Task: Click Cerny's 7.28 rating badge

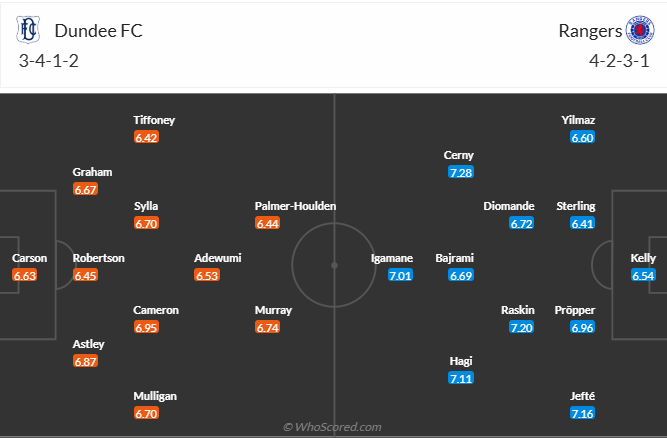Action: (x=459, y=173)
